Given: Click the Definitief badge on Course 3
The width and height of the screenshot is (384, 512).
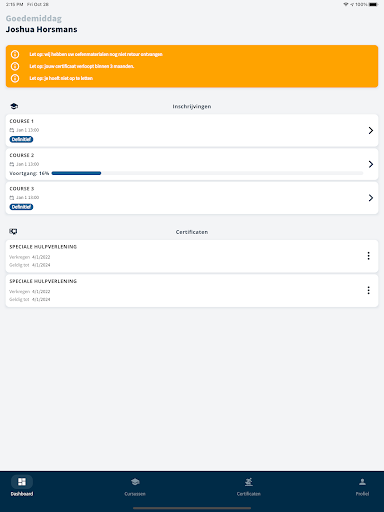Looking at the screenshot, I should (21, 207).
